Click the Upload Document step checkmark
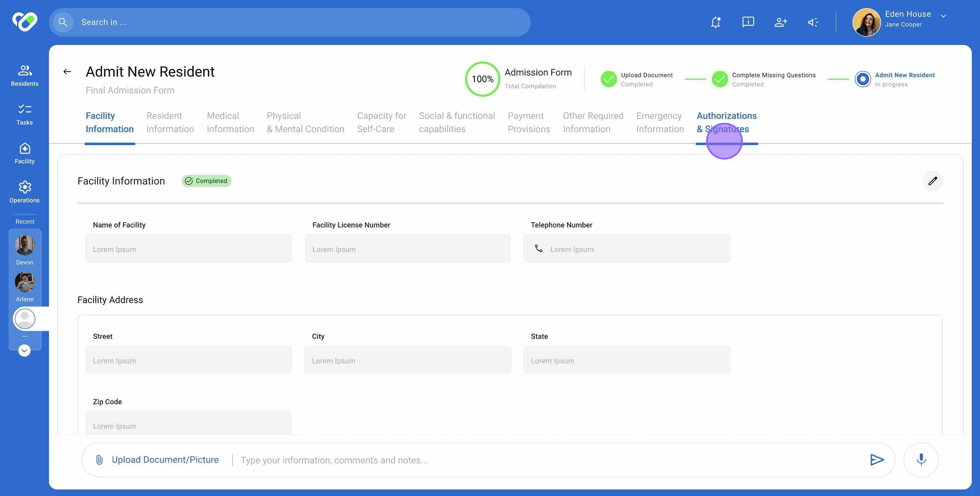 (608, 79)
